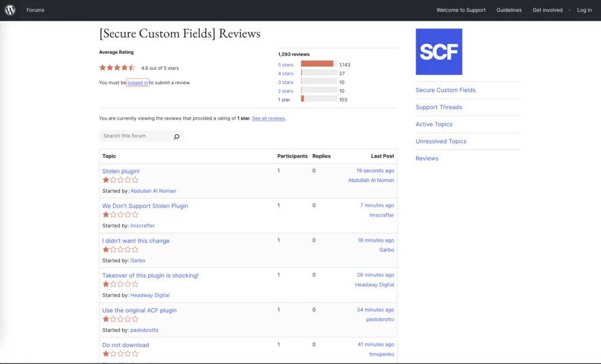Click star rating under We Don't Support Stolen Plugin
The height and width of the screenshot is (364, 601).
coord(120,215)
